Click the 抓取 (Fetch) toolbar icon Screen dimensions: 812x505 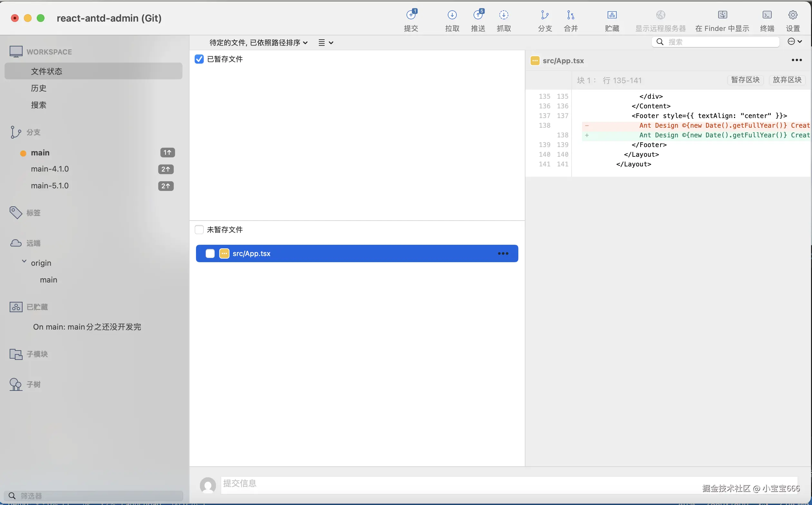point(504,15)
